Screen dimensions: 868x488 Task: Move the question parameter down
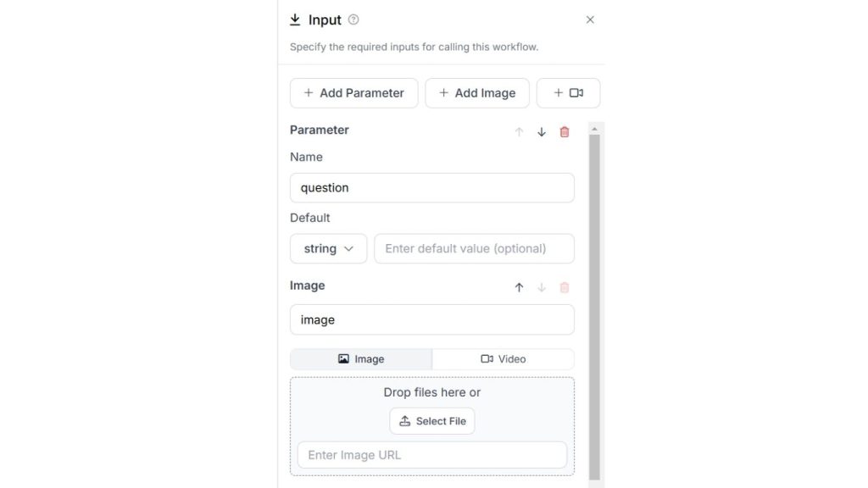(x=542, y=132)
